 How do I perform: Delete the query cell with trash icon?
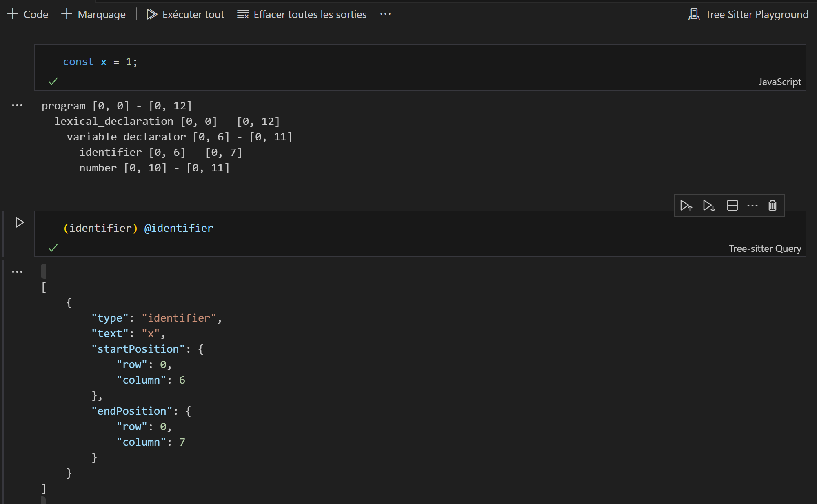[772, 205]
